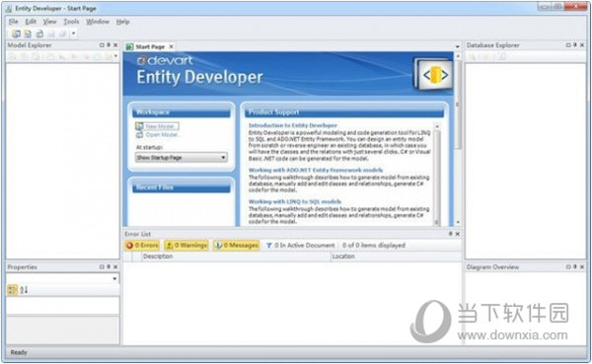Close the Database Explorer panel
Image resolution: width=592 pixels, height=364 pixels.
(582, 45)
